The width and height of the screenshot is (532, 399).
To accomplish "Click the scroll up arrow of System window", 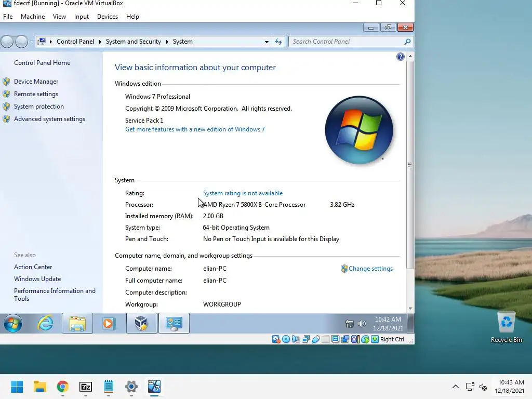I will [410, 56].
